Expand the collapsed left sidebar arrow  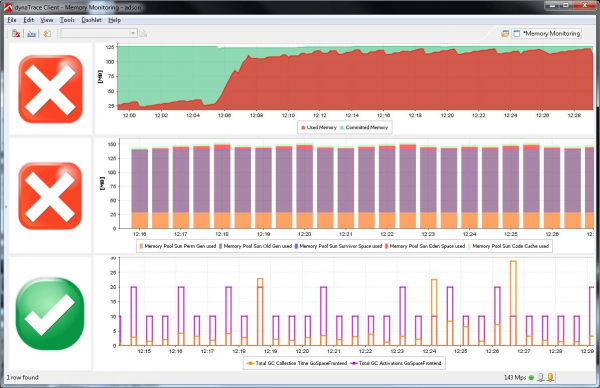[6, 207]
